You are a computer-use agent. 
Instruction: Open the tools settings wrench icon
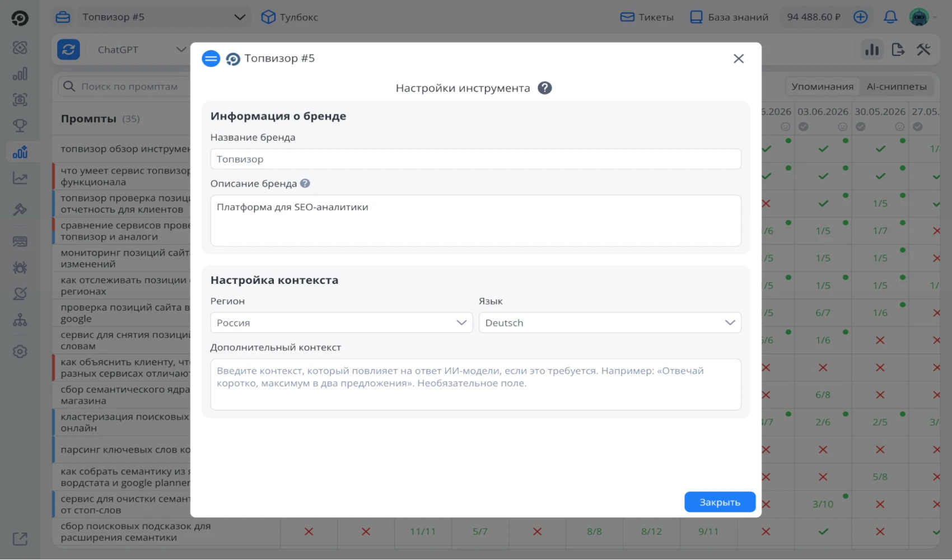coord(923,49)
